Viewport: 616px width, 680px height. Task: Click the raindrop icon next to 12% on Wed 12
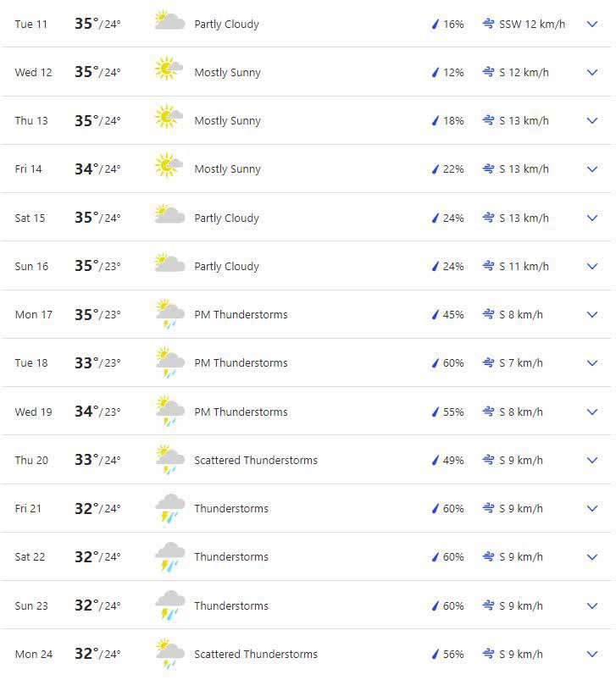click(x=436, y=73)
